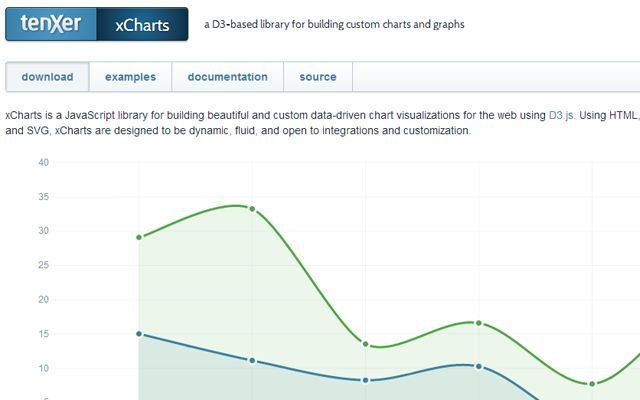Open the download tab
Screen dimensions: 640x400
click(47, 77)
